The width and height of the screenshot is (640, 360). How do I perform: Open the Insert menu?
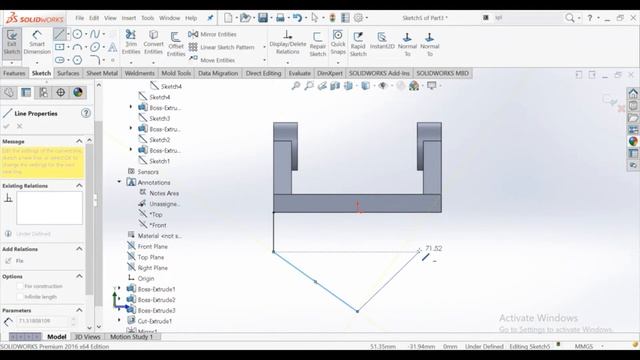click(129, 18)
